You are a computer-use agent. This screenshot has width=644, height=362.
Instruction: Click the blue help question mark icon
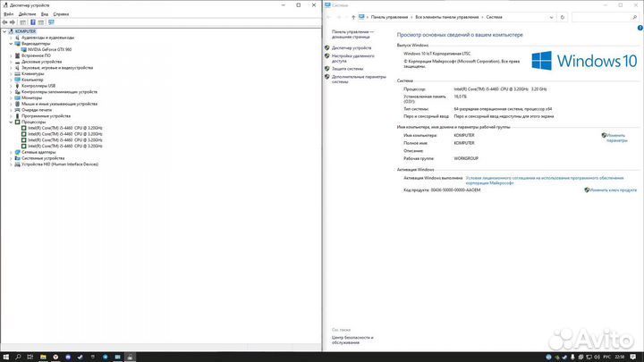640,28
